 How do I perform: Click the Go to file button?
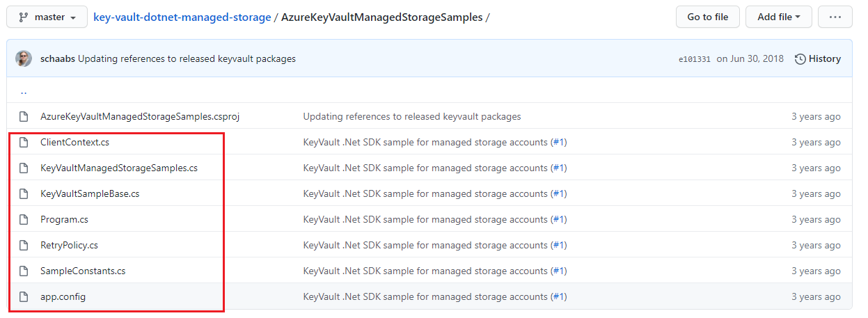pyautogui.click(x=707, y=17)
